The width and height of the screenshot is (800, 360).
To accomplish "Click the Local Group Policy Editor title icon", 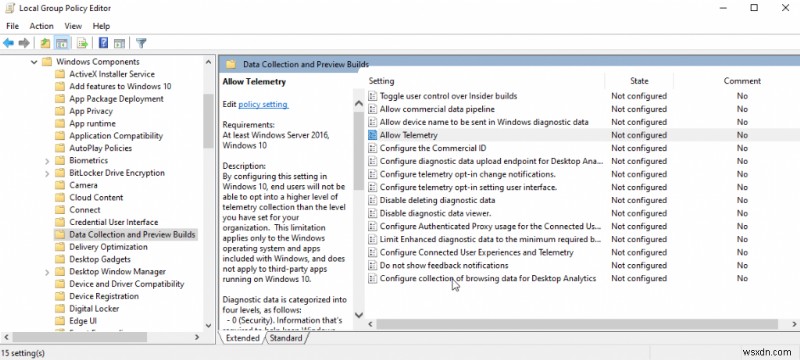I will 10,8.
